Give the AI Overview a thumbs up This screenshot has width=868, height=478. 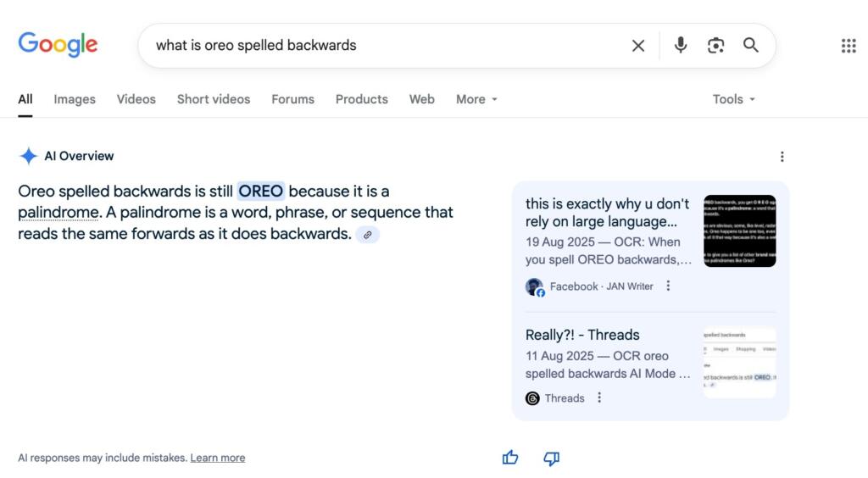(x=510, y=458)
